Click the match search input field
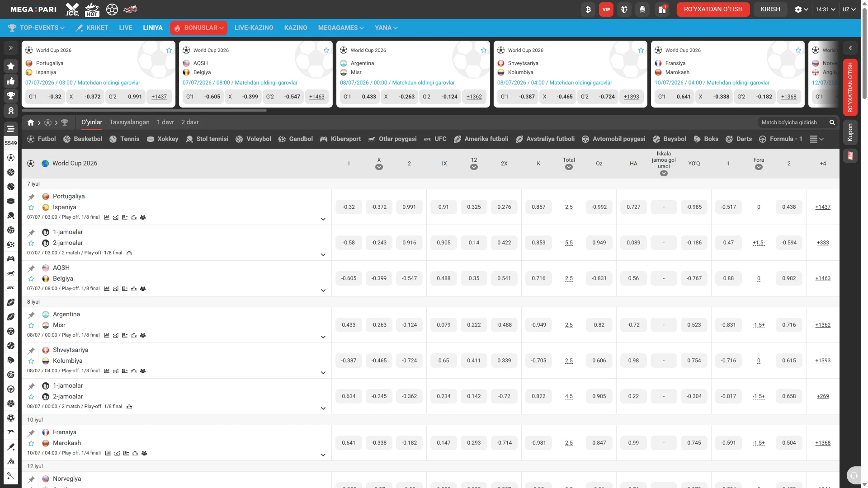This screenshot has width=868, height=488. tap(793, 122)
